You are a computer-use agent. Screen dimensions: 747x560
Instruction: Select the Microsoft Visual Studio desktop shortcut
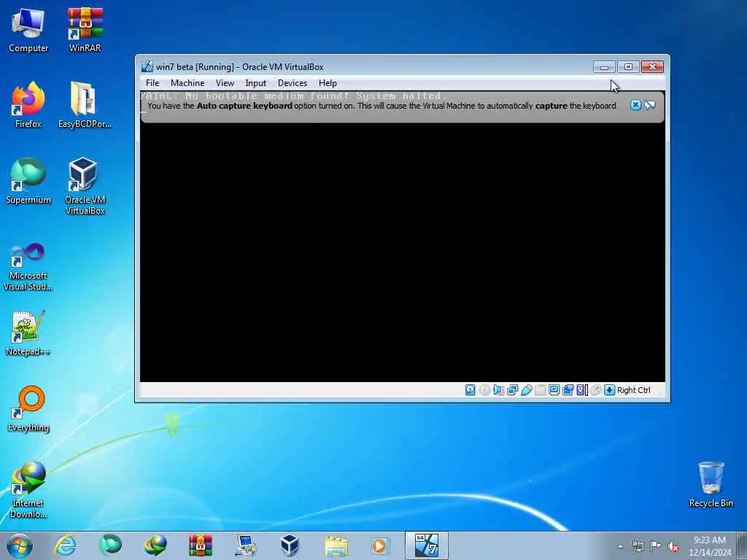[28, 267]
